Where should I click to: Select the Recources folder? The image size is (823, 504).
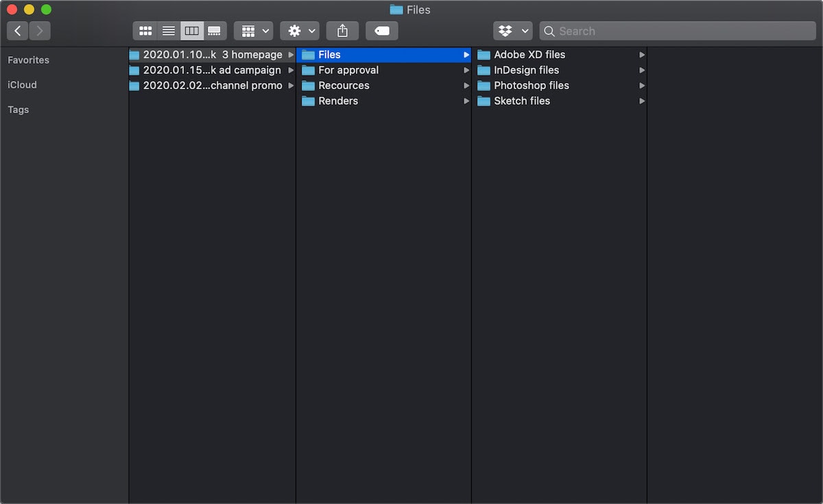pos(384,86)
